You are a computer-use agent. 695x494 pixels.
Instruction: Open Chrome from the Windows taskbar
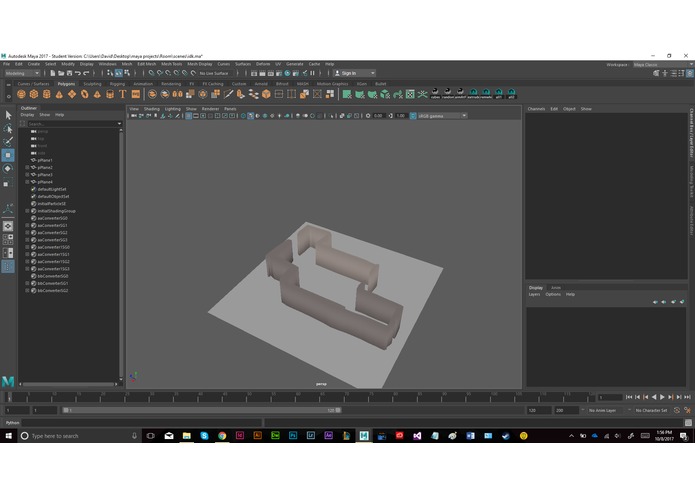[x=222, y=436]
